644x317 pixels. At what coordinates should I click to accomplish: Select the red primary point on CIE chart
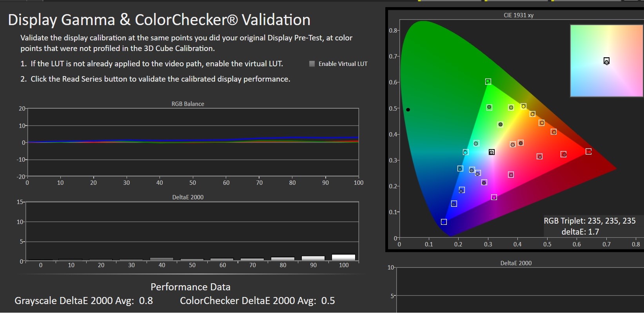[x=588, y=151]
